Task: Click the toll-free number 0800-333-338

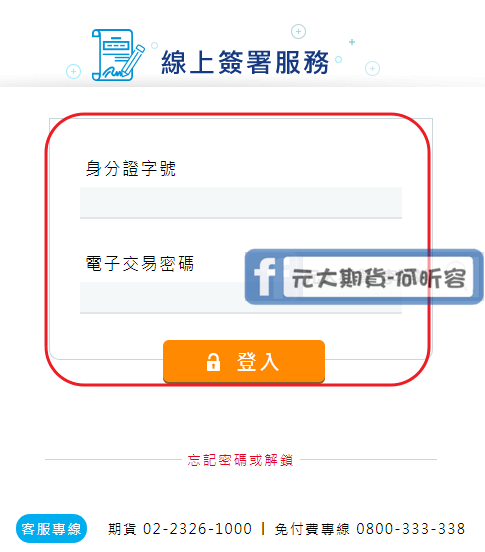Action: (410, 529)
